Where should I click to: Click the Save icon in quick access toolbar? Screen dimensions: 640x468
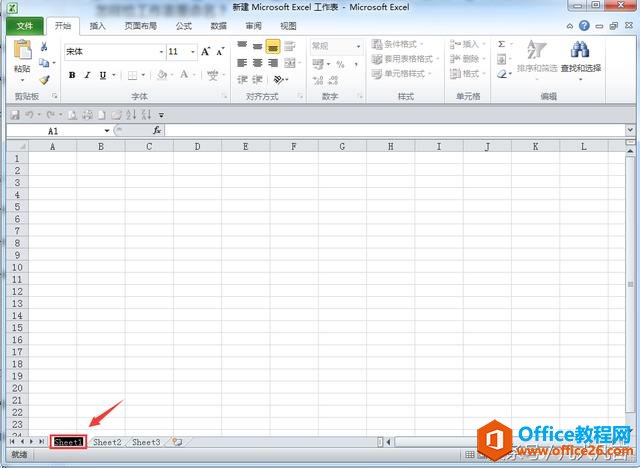pyautogui.click(x=16, y=115)
